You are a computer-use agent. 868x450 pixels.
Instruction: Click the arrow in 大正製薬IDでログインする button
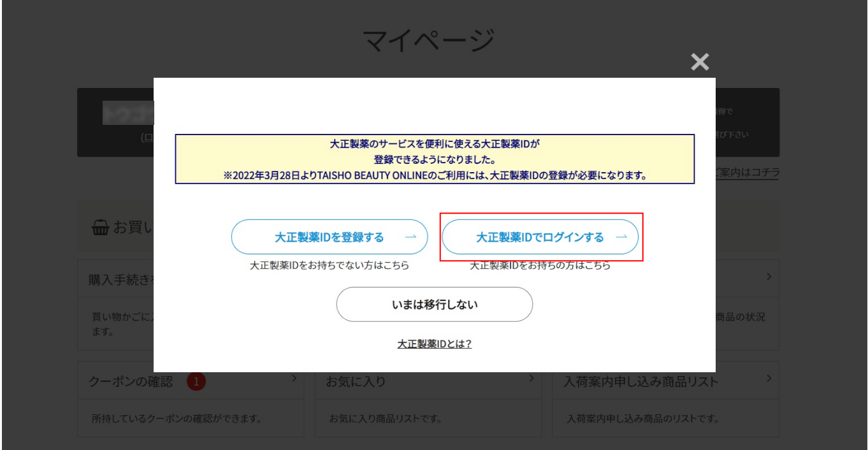coord(622,237)
